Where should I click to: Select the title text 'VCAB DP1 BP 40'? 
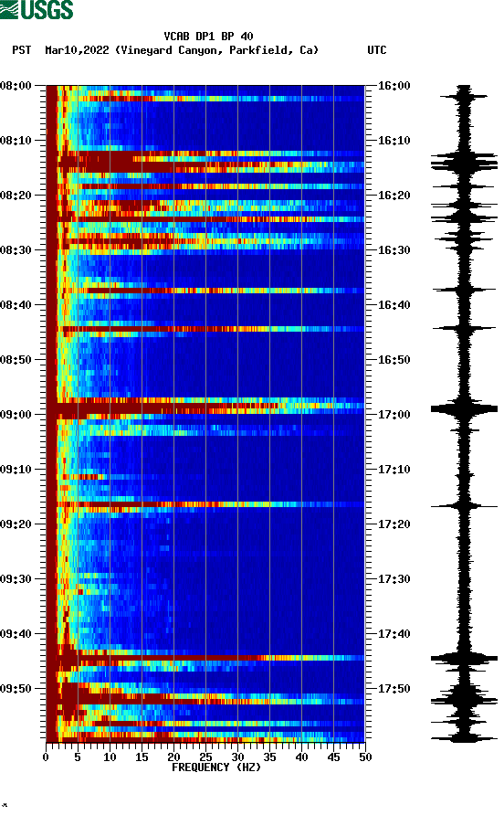208,37
